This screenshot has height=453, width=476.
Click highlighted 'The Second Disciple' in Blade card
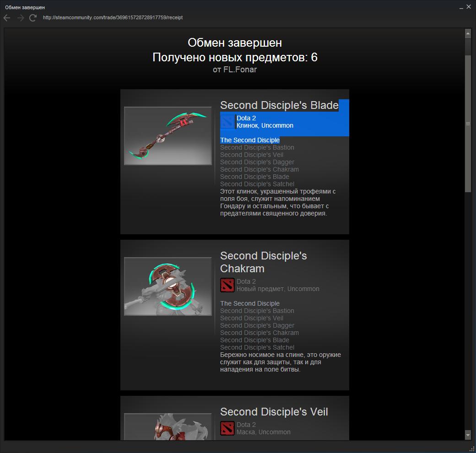click(250, 140)
